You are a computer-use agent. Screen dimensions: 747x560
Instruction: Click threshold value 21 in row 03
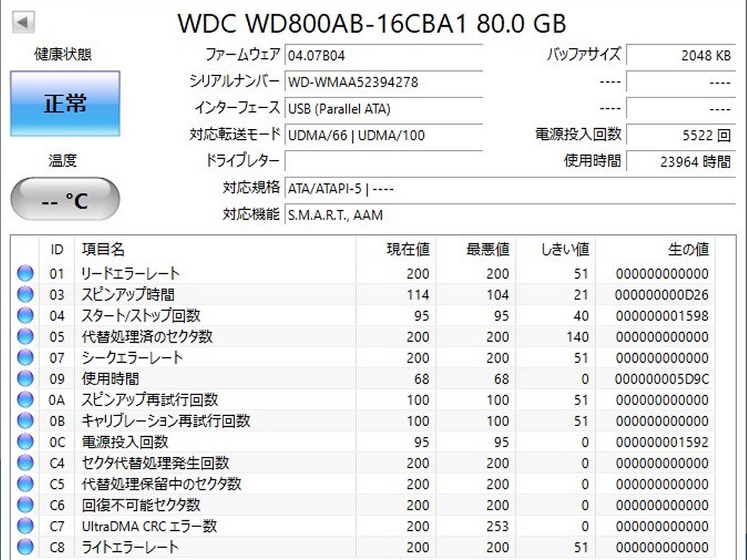581,295
